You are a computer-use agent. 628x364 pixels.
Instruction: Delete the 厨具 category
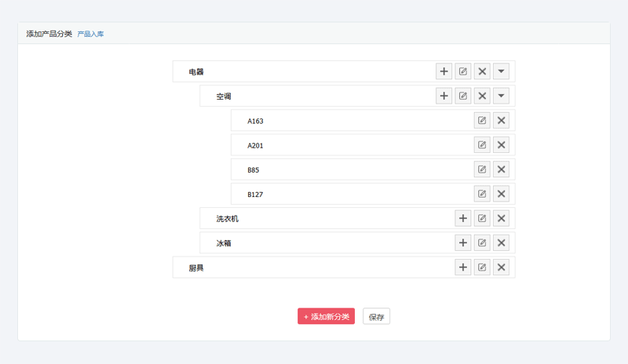[502, 268]
